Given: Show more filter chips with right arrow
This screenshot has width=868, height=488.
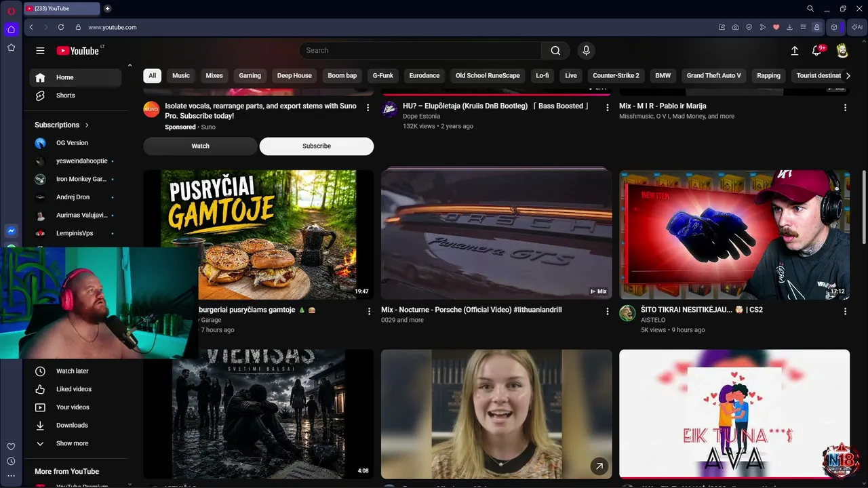Looking at the screenshot, I should [848, 76].
